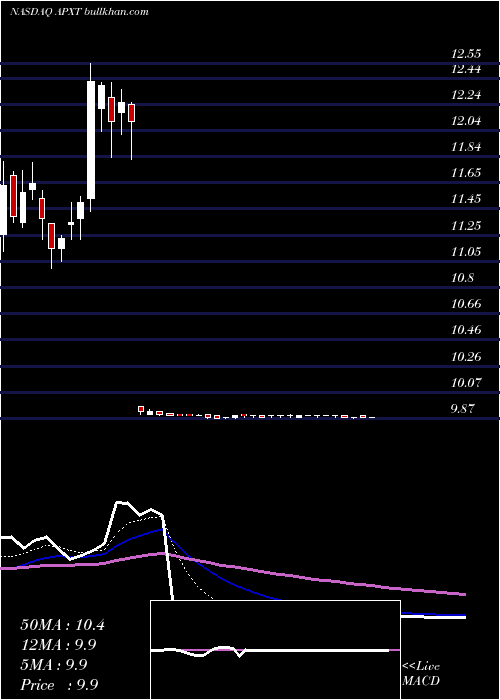Click the Price : 9.9 readout

[59, 684]
